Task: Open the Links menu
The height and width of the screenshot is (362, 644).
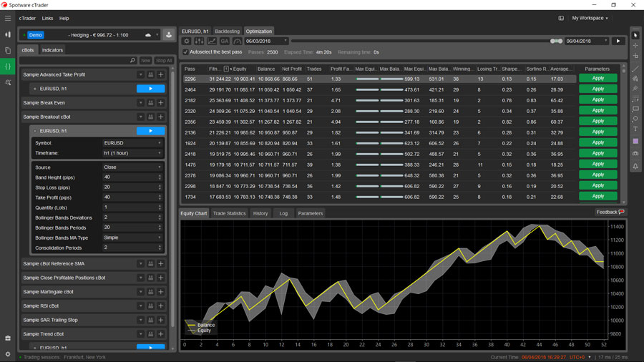Action: point(47,19)
